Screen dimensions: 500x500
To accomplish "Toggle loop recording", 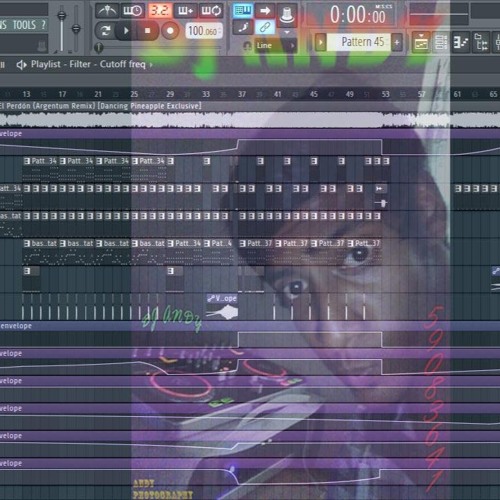I will click(211, 11).
